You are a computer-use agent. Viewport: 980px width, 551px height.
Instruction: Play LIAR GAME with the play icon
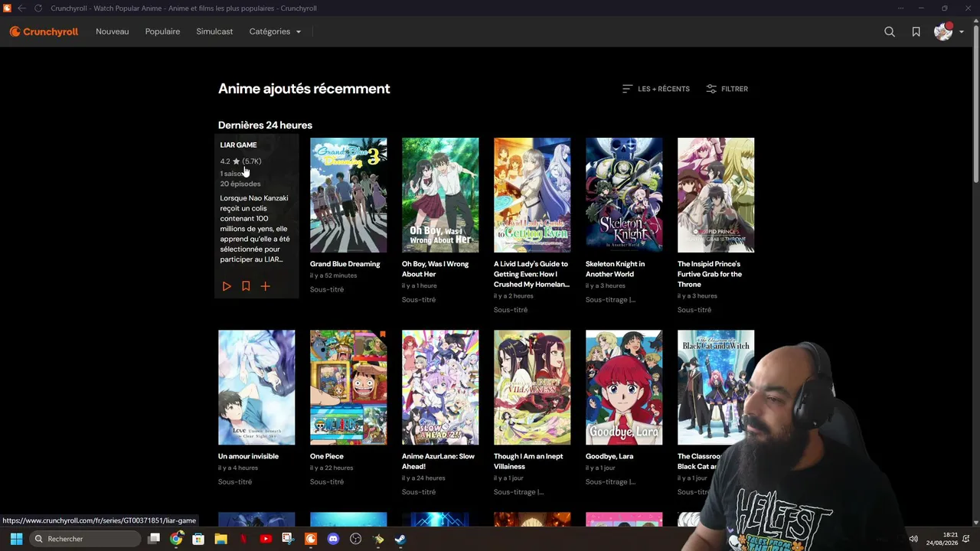(x=227, y=286)
